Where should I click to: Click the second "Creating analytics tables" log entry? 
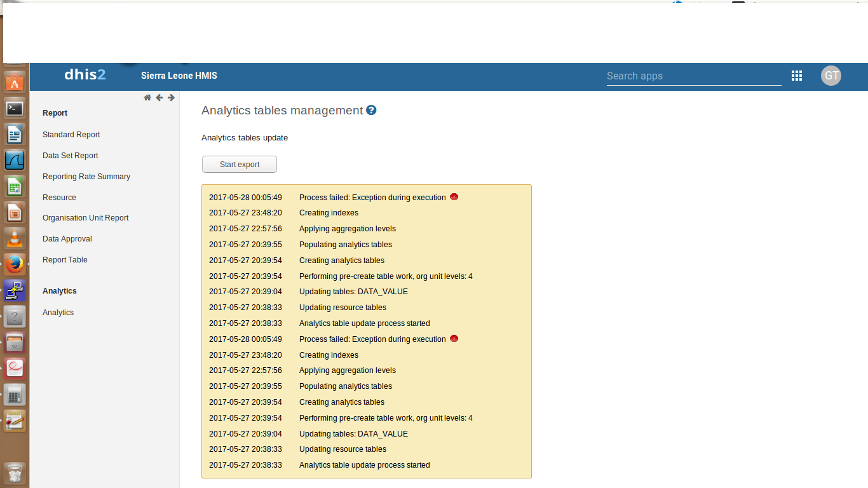[x=342, y=402]
